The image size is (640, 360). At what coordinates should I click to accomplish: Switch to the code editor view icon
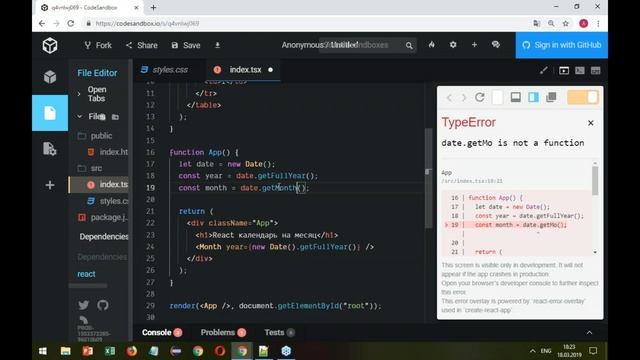click(580, 71)
